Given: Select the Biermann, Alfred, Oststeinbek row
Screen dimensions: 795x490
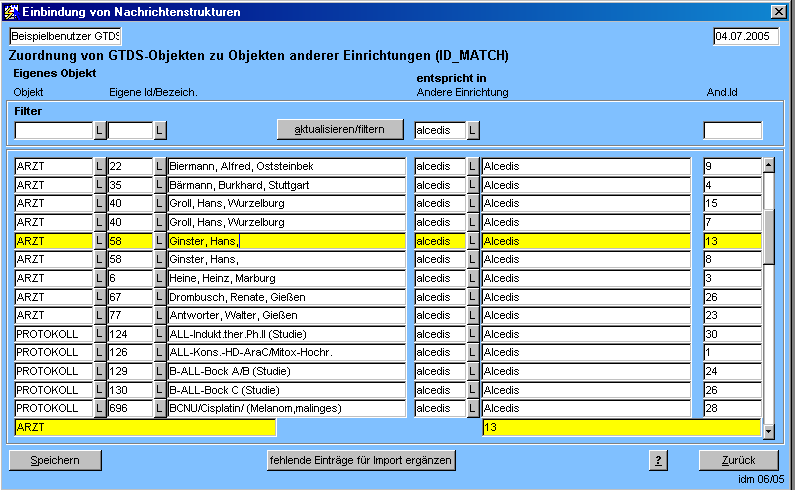Looking at the screenshot, I should pos(286,167).
